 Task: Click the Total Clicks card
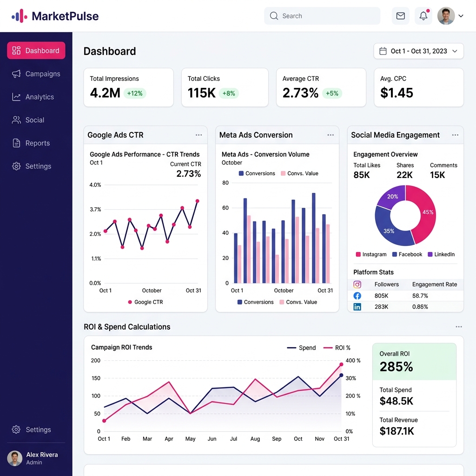coord(225,87)
